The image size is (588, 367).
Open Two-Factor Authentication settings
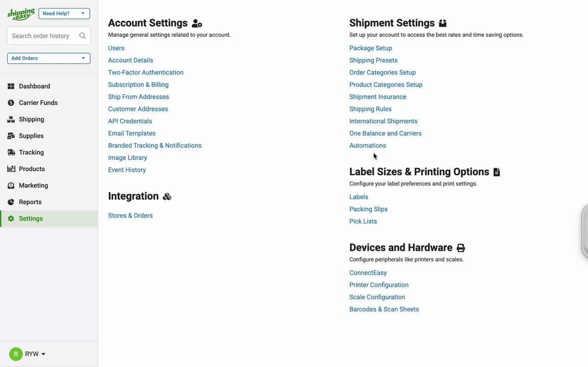pyautogui.click(x=146, y=72)
